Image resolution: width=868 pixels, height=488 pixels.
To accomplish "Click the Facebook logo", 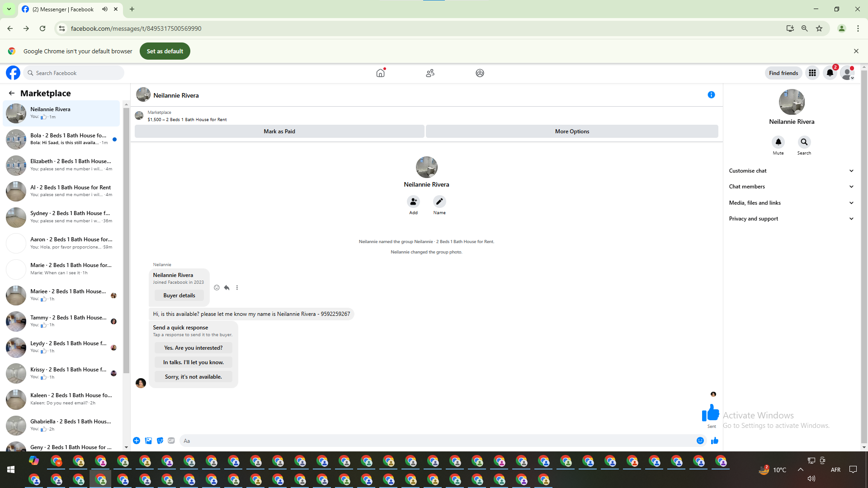I will pos(13,73).
